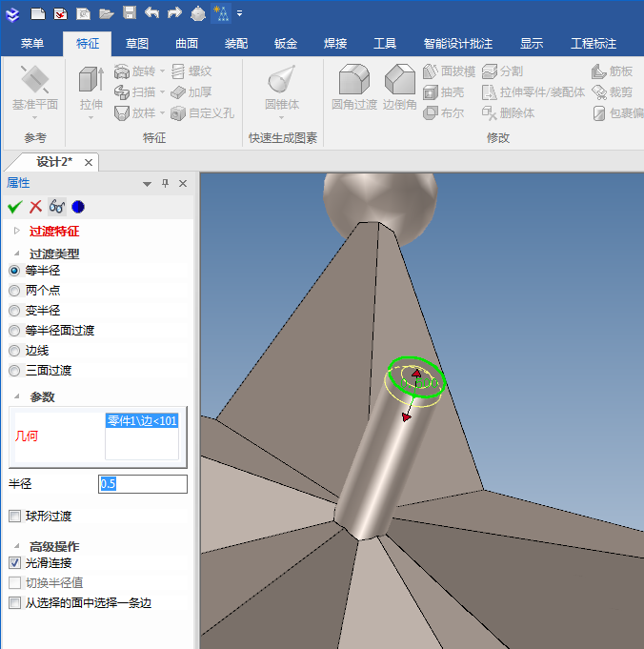Confirm the fillet with the green checkmark
Viewport: 644px width, 649px height.
click(15, 207)
